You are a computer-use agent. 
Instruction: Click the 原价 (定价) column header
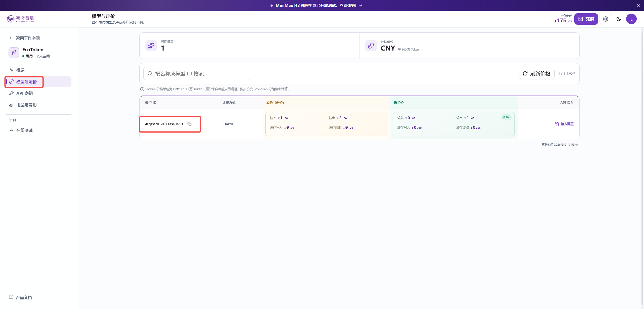coord(275,103)
